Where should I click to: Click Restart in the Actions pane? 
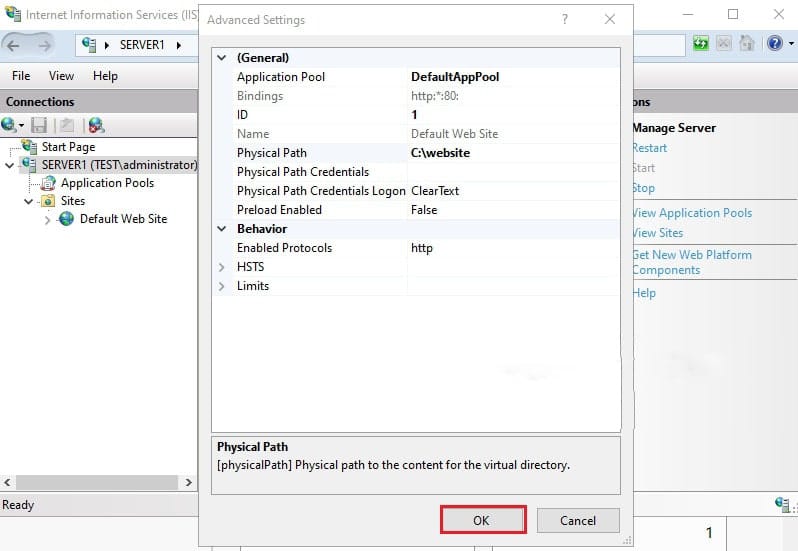point(649,148)
